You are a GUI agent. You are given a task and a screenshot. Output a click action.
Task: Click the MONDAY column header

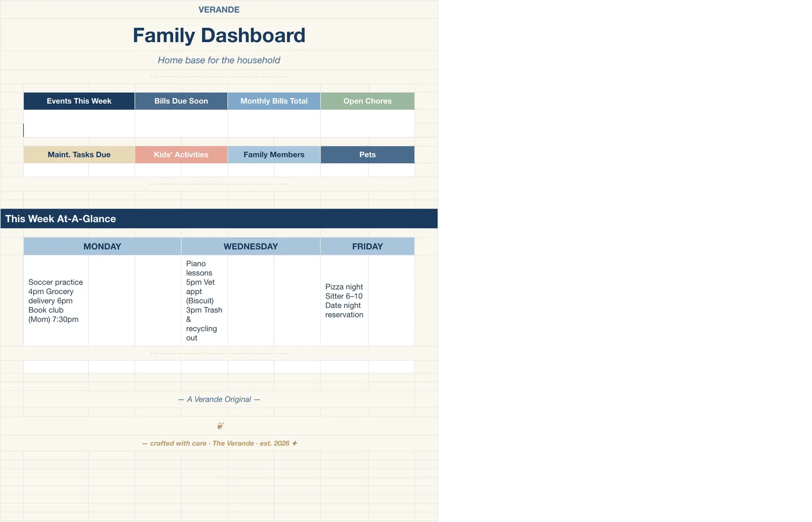[x=102, y=247]
